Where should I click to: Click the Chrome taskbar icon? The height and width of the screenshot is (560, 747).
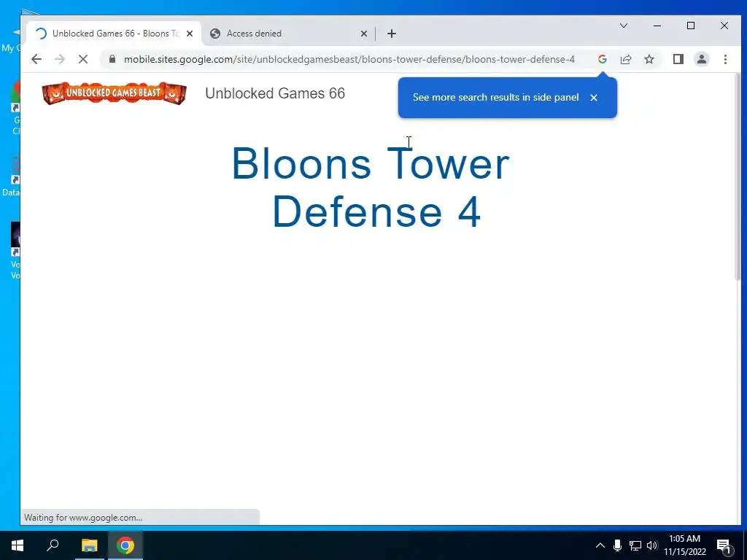pos(125,545)
